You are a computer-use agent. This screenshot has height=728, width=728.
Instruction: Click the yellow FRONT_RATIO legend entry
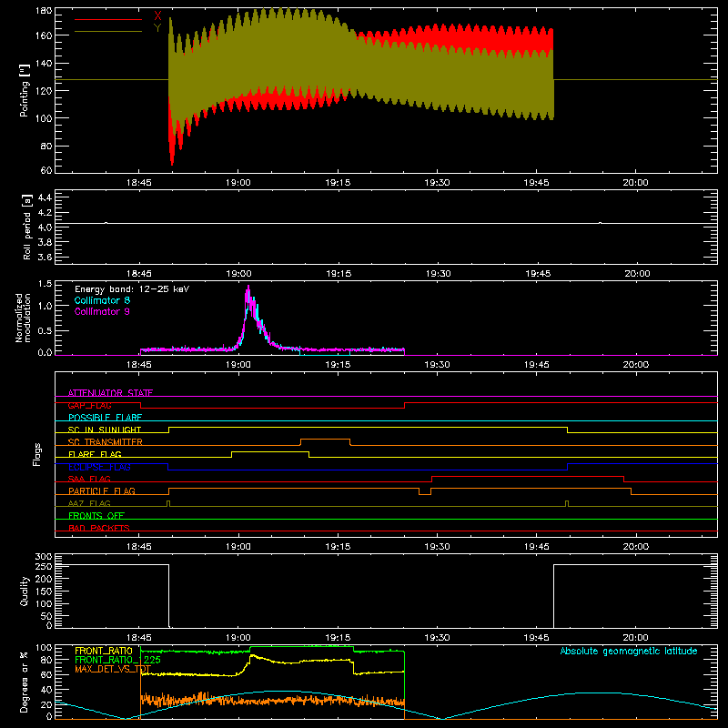click(104, 651)
